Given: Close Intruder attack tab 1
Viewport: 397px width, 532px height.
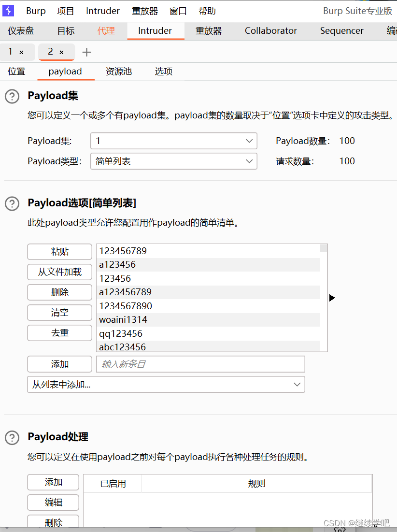Looking at the screenshot, I should (21, 52).
